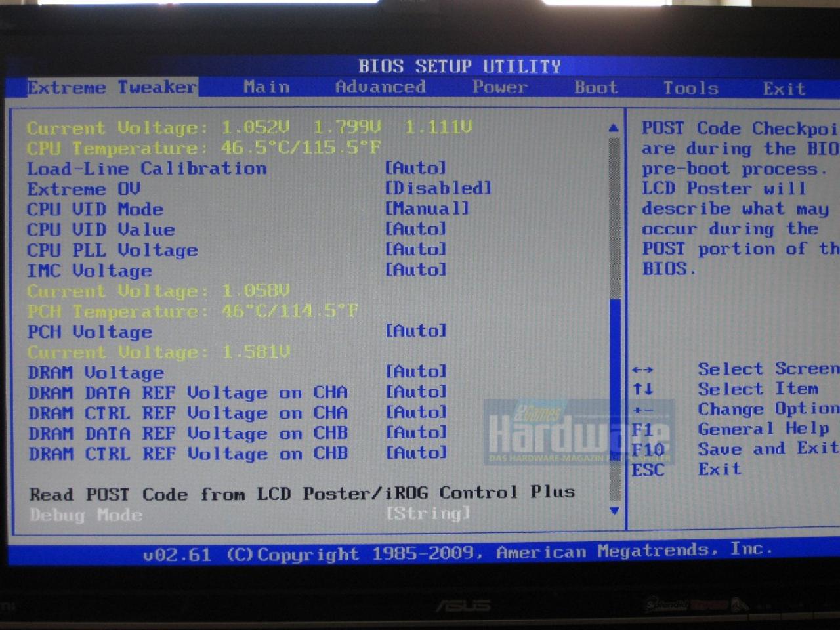Set DRAM CTRL REF Voltage on CHA value
The height and width of the screenshot is (630, 840).
[x=415, y=412]
